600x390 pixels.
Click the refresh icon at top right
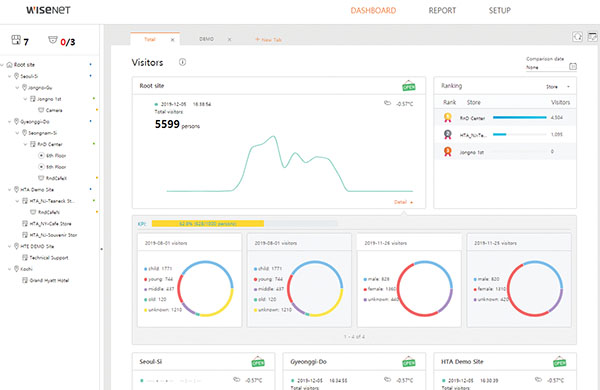pos(577,36)
